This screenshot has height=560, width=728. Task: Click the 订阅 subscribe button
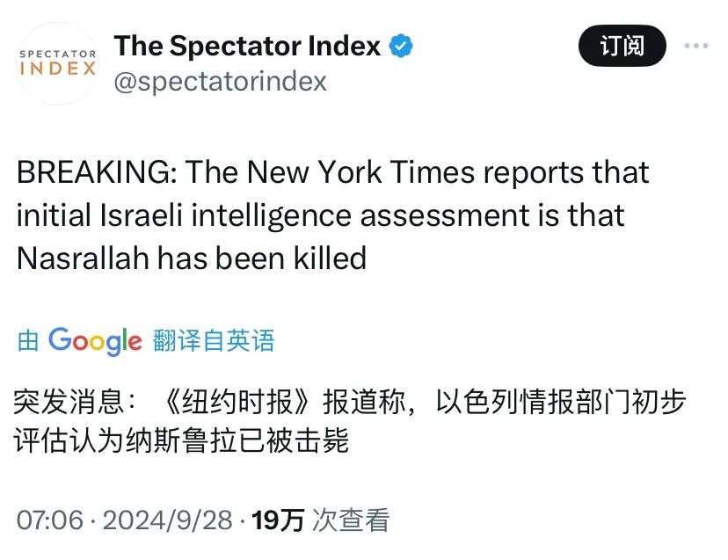point(622,46)
